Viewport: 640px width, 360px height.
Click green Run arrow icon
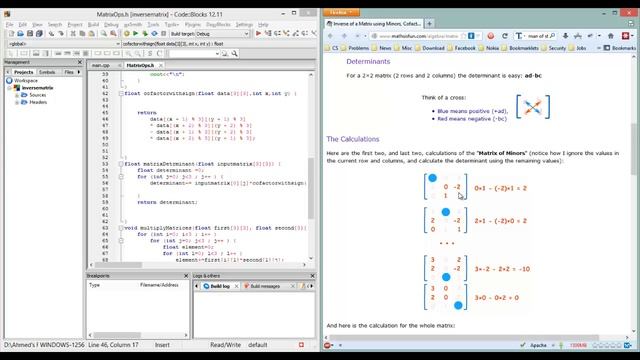click(x=136, y=34)
